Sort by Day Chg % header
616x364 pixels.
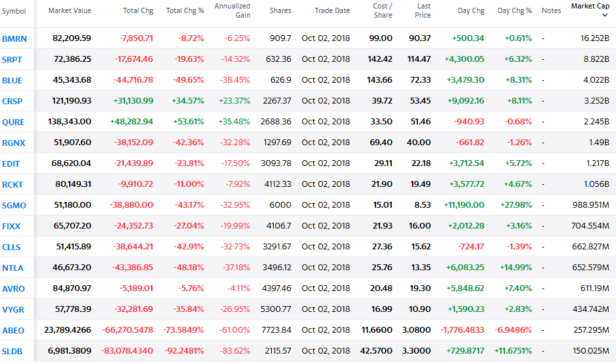(514, 11)
